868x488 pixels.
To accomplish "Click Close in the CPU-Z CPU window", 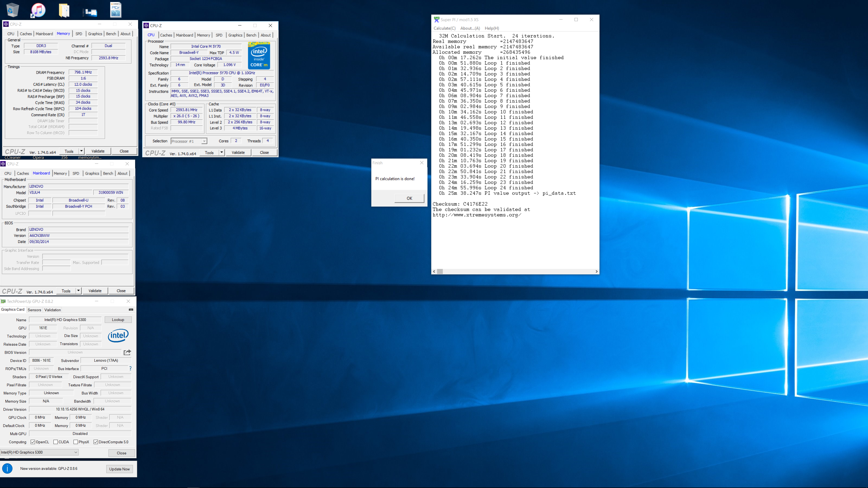I will point(264,153).
